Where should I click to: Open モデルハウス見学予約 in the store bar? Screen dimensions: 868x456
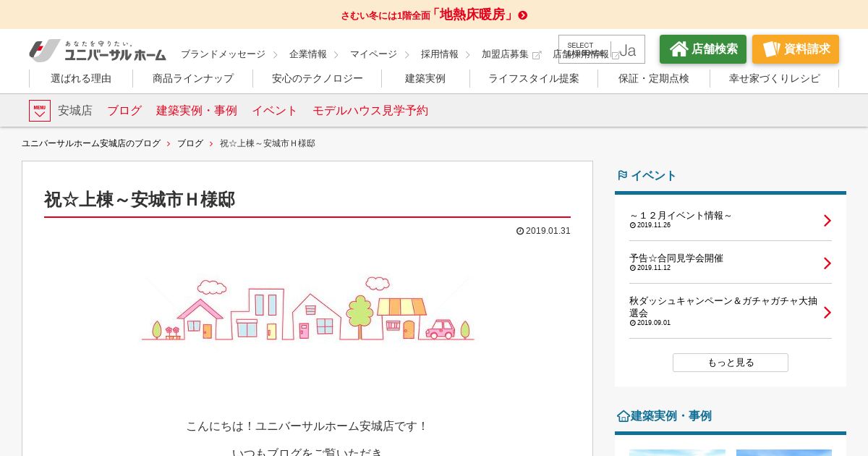coord(370,111)
